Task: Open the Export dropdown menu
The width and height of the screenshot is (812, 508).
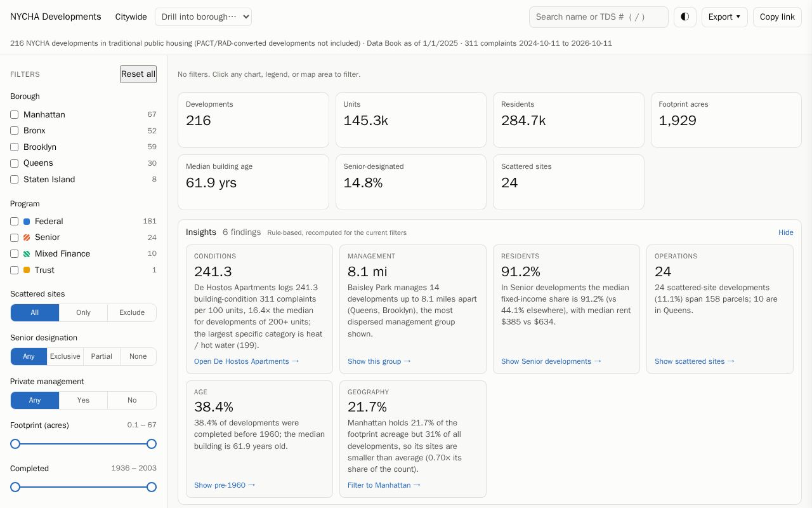Action: pyautogui.click(x=724, y=17)
